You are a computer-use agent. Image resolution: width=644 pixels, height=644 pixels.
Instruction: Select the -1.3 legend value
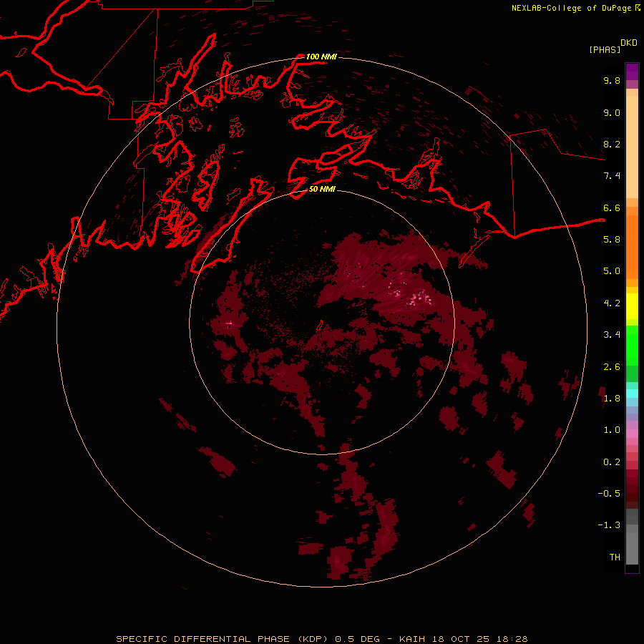pos(609,525)
